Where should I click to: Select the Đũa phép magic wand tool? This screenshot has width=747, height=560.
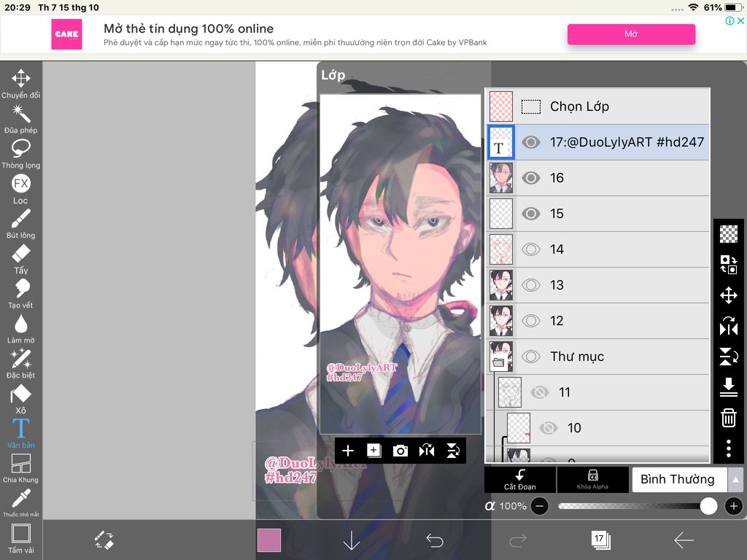(x=21, y=119)
